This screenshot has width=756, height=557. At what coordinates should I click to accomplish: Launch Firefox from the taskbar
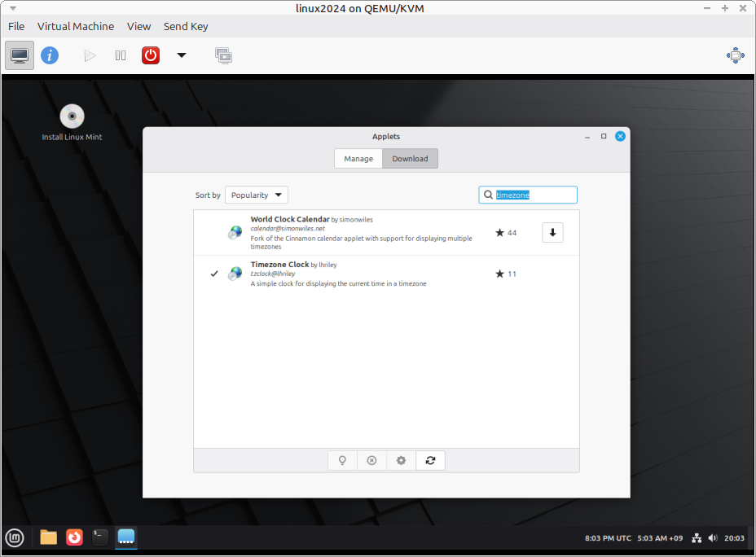coord(74,537)
